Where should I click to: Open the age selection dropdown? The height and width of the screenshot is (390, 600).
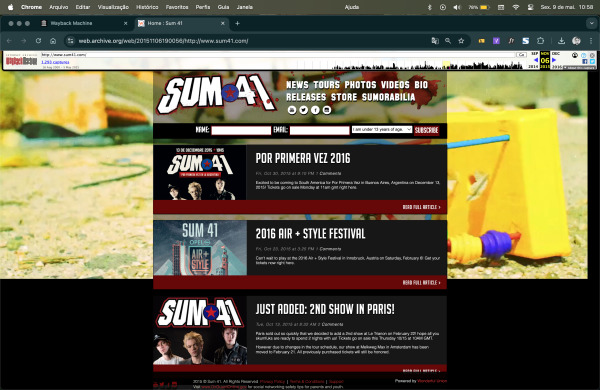pyautogui.click(x=382, y=130)
